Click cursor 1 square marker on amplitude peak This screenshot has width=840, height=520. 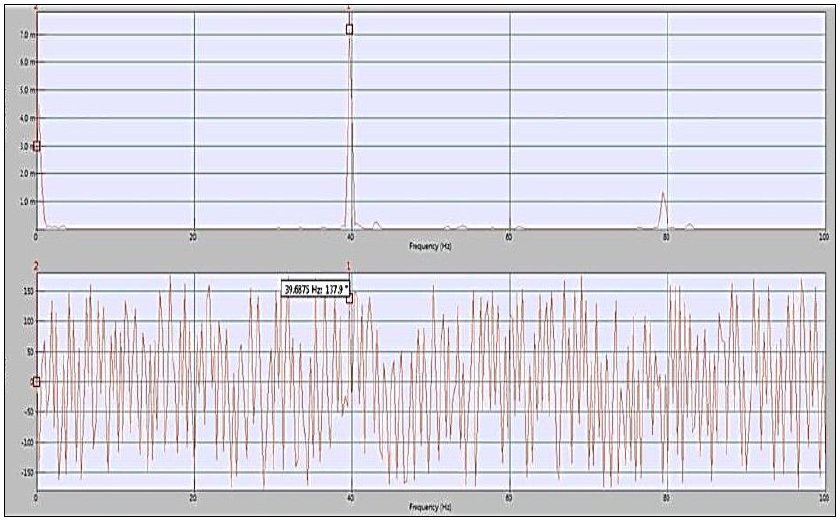tap(349, 29)
